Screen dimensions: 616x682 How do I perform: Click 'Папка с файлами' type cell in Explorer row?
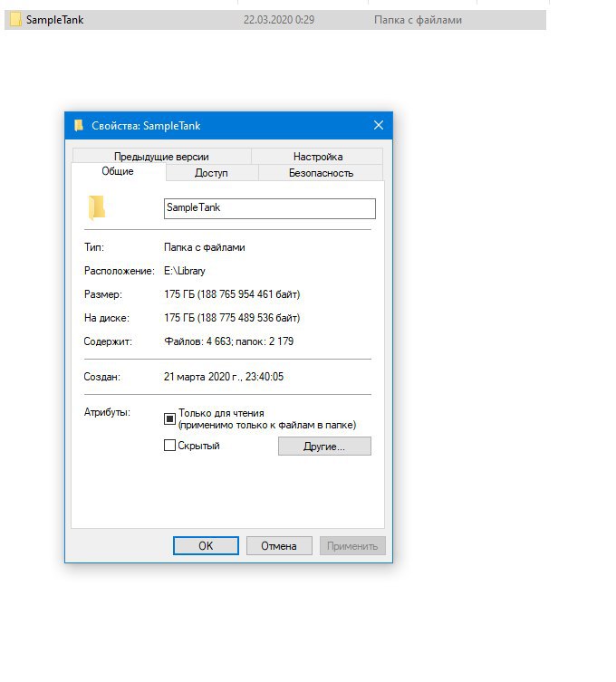click(418, 20)
